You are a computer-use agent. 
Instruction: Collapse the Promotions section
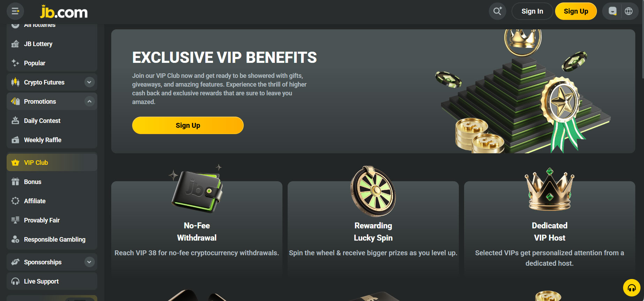click(x=90, y=102)
